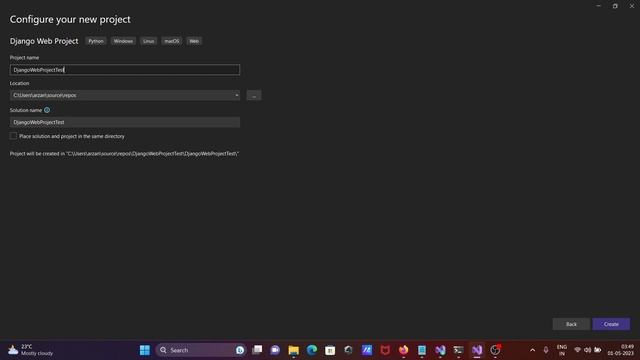Go Back to previous step

point(571,324)
